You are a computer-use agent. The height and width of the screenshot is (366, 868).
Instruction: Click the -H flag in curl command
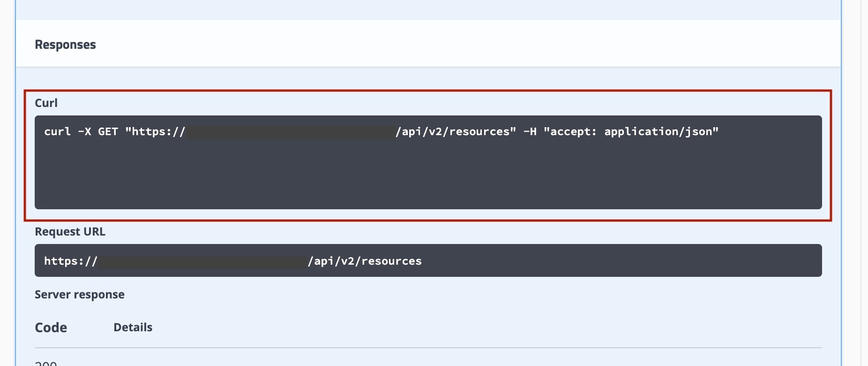click(530, 131)
